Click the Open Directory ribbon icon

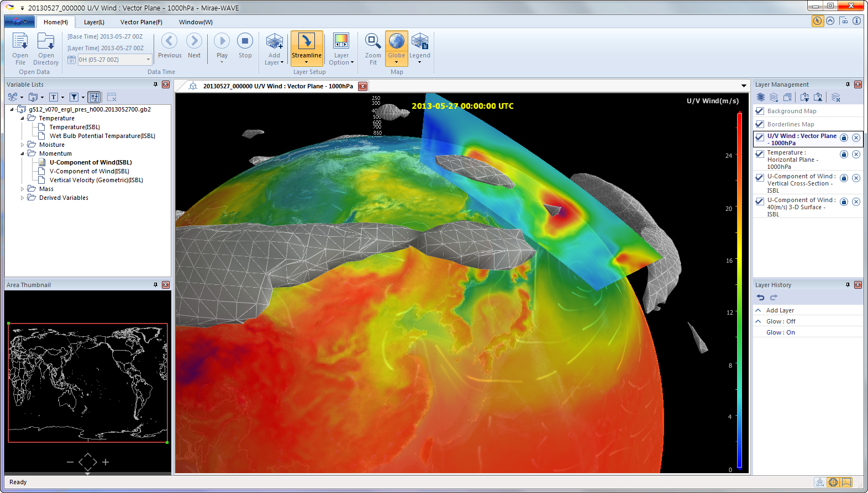(46, 49)
